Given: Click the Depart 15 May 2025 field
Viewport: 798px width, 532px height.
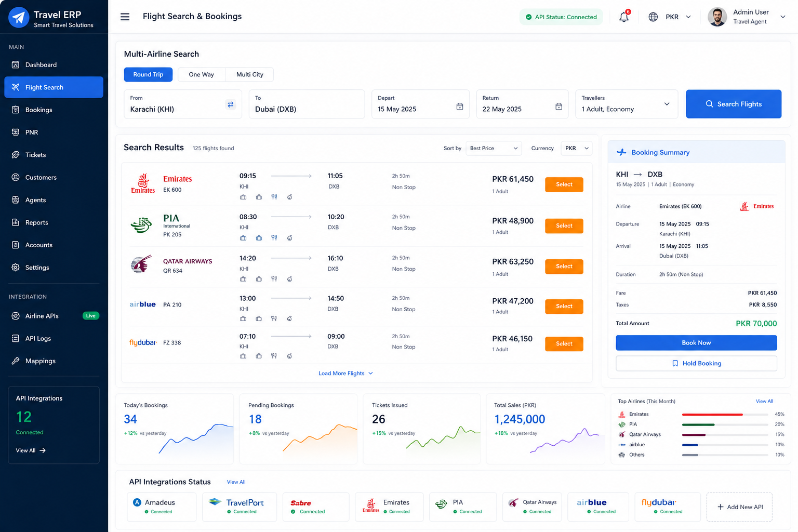Looking at the screenshot, I should point(420,104).
